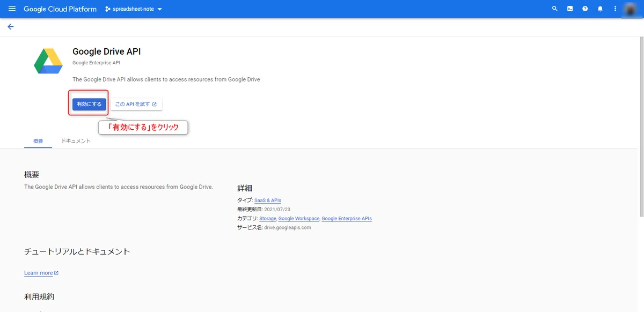Select the 概要 tab
The height and width of the screenshot is (312, 644).
(x=38, y=141)
